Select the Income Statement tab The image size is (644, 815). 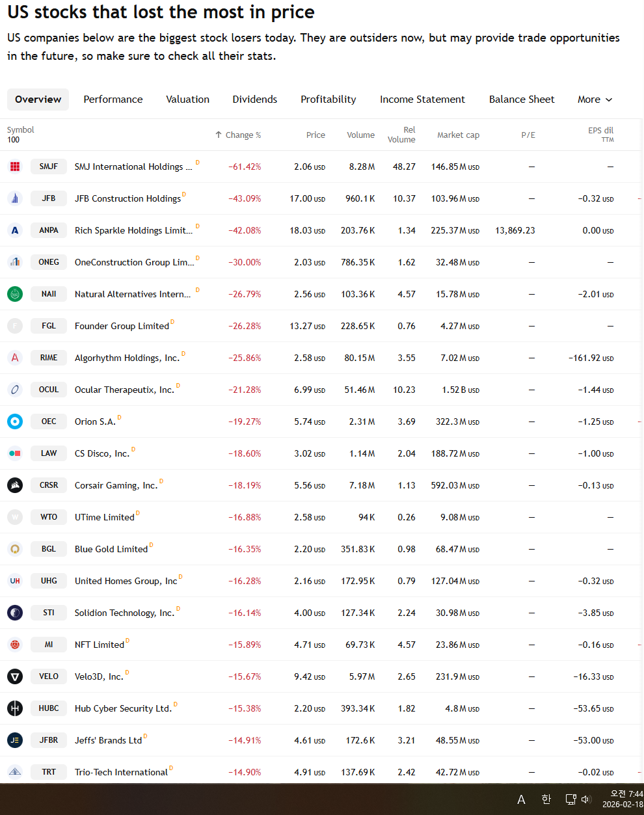pos(423,100)
